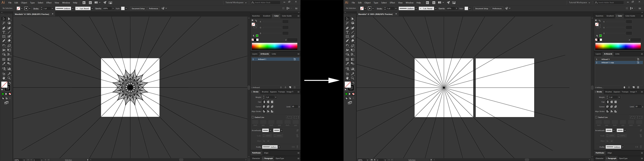Enable Dashed Line checkbox in the right window
Viewport: 644px width, 161px height.
tap(596, 117)
